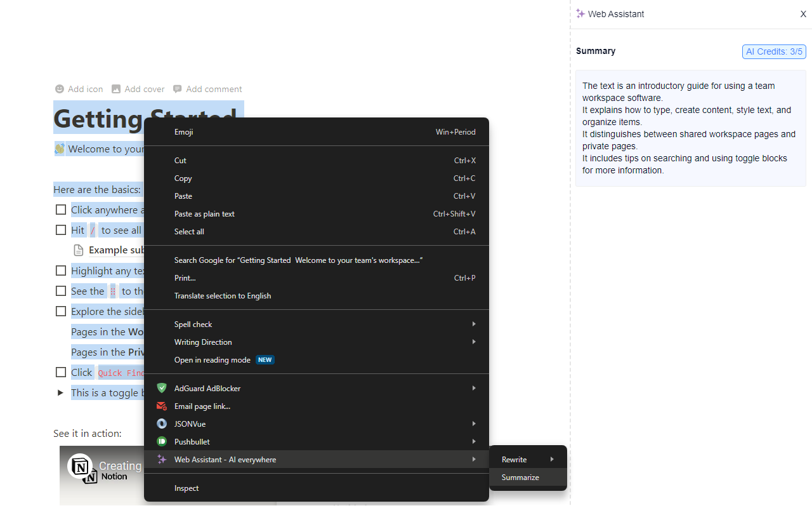Click the AdGuard AdBlocker shield icon

(162, 388)
